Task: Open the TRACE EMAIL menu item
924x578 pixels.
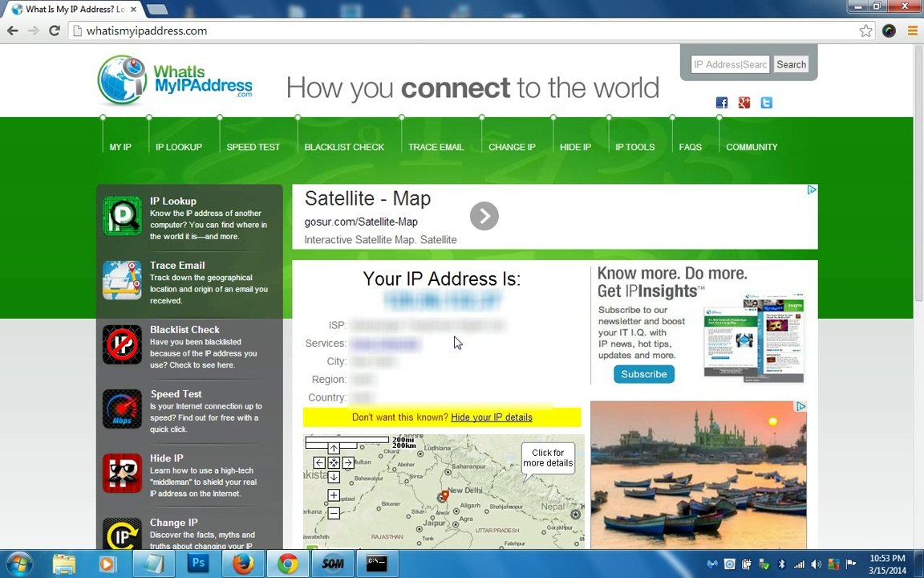Action: coord(436,147)
